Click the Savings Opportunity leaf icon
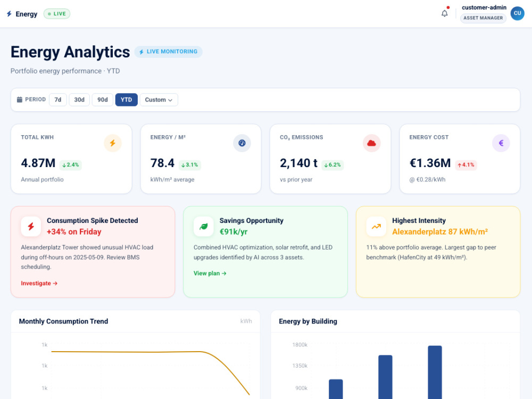The width and height of the screenshot is (532, 399). click(x=204, y=226)
